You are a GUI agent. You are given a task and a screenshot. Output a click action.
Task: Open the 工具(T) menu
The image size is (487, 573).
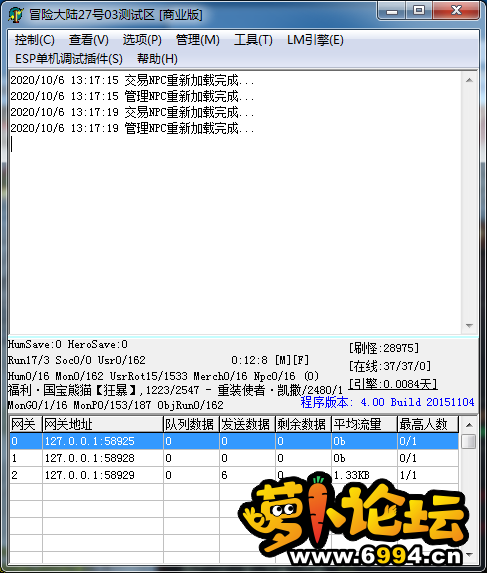tap(253, 40)
